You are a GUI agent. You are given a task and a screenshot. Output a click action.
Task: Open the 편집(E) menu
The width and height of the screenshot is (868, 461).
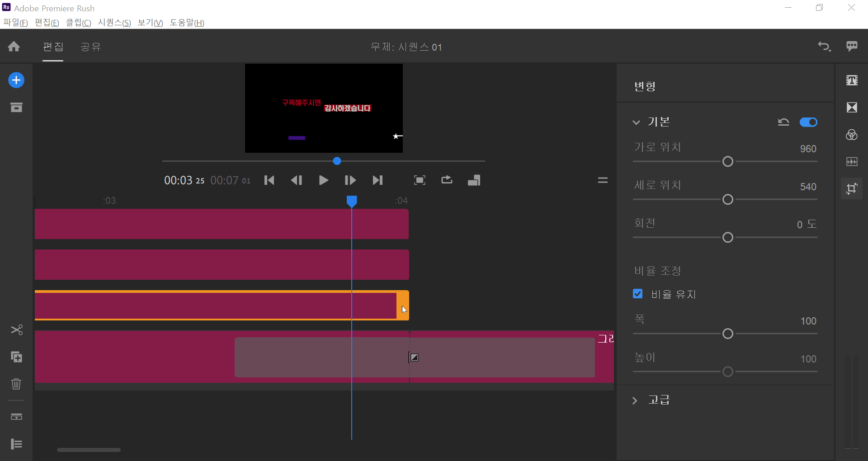pyautogui.click(x=47, y=23)
